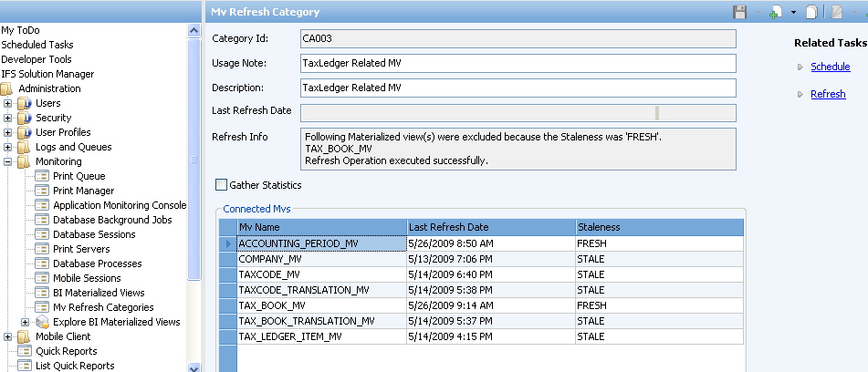Click the Logs and Queues folder icon
868x372 pixels.
[25, 147]
